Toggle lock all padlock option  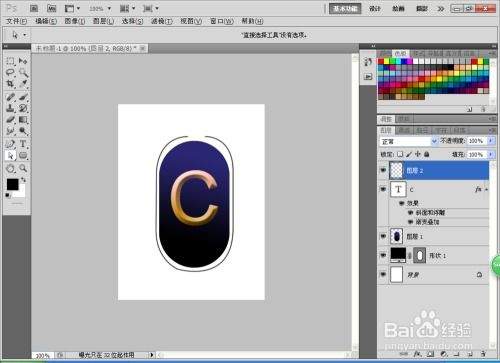[426, 154]
